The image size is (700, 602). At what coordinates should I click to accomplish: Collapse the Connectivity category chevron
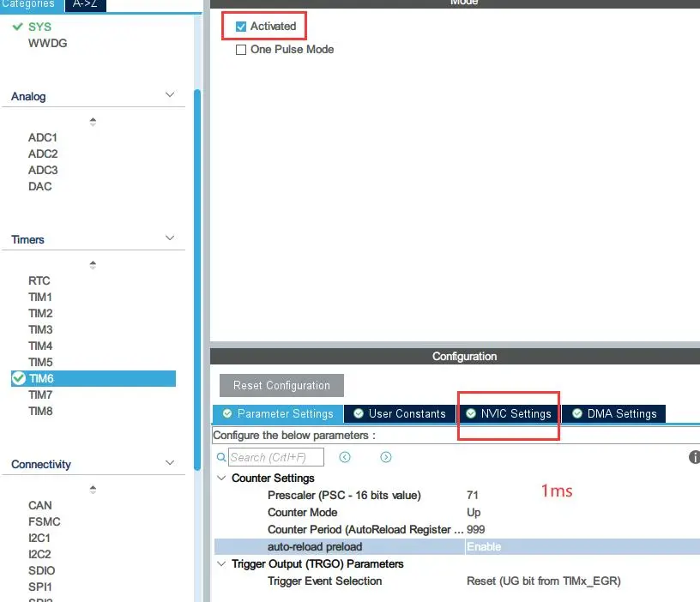[170, 463]
